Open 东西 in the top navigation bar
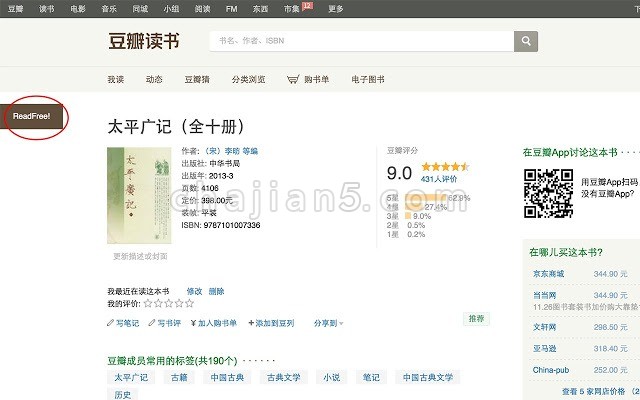 [x=260, y=9]
